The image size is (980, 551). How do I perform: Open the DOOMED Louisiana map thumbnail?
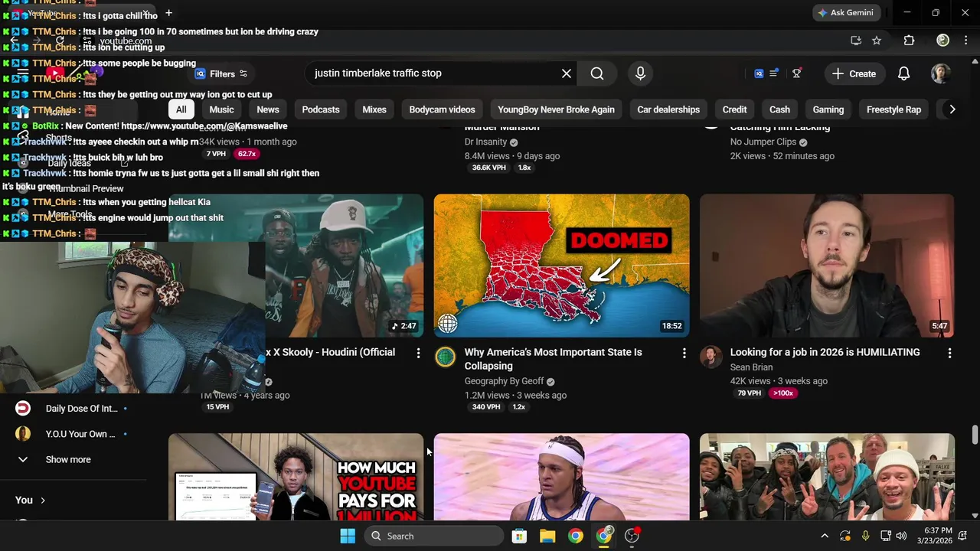pos(561,266)
